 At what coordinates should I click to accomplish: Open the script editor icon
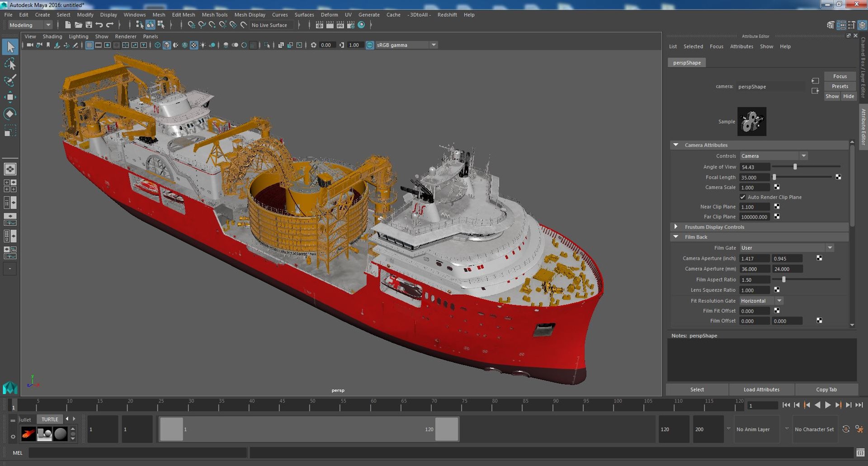point(860,452)
